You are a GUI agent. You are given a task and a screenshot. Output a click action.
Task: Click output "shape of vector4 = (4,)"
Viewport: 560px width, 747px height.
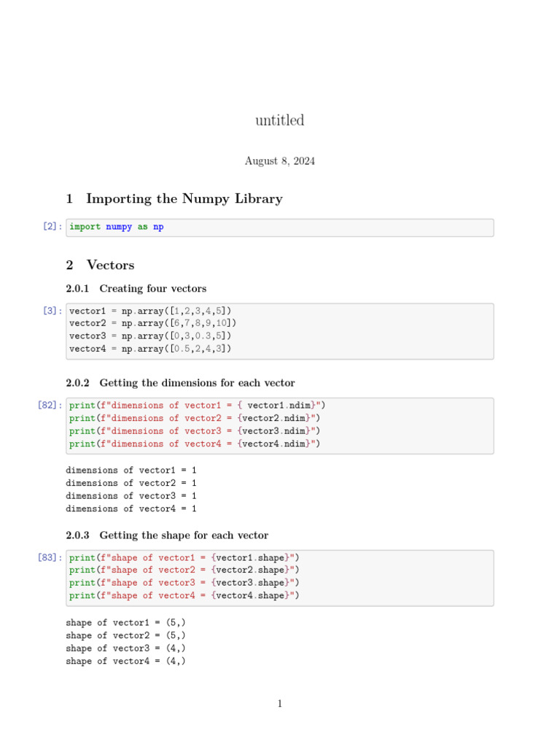pyautogui.click(x=125, y=661)
